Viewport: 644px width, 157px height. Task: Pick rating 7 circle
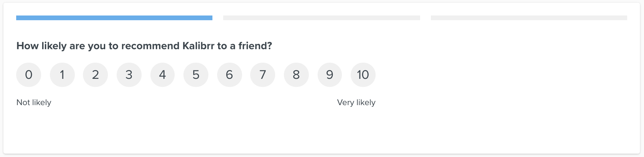263,75
